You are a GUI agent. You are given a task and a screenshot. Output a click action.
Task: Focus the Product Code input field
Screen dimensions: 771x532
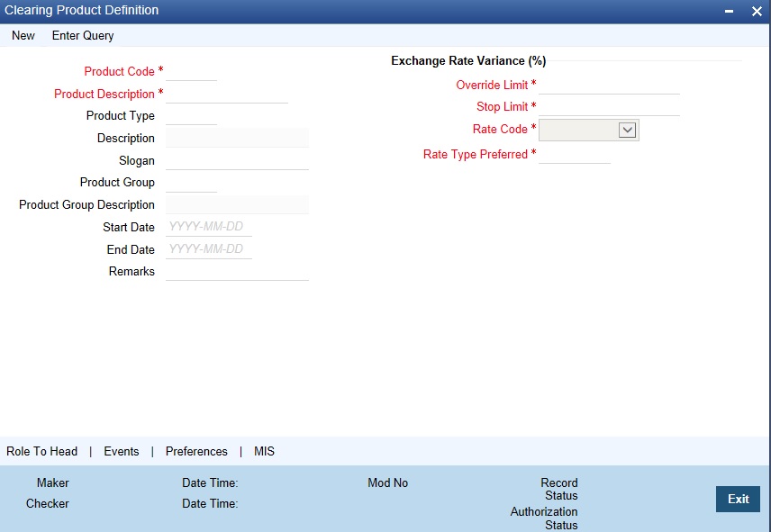coord(191,71)
